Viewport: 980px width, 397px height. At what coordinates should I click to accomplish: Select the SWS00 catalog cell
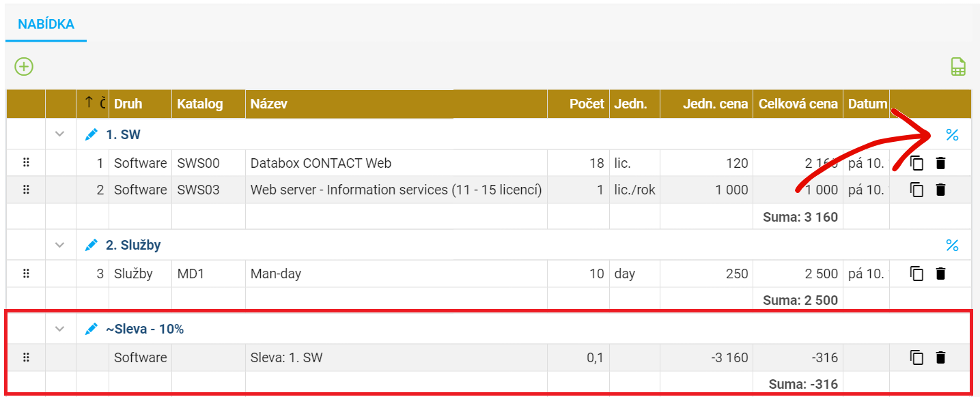pos(208,163)
